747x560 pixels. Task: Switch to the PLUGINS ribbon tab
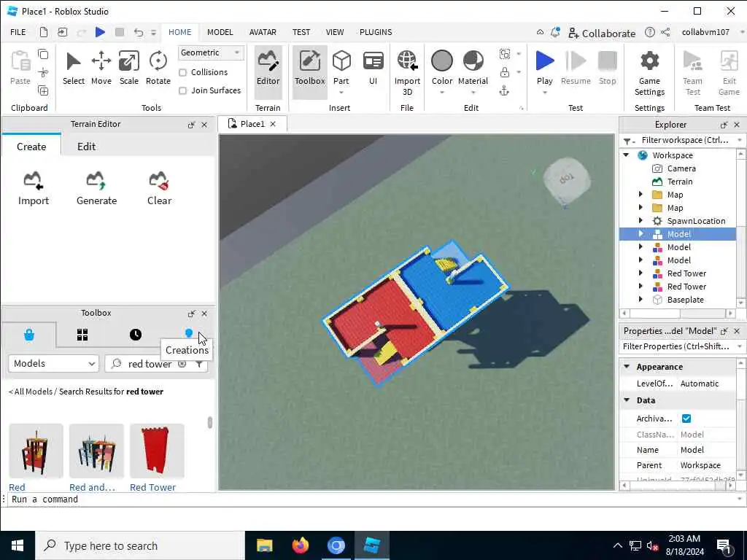pos(376,32)
